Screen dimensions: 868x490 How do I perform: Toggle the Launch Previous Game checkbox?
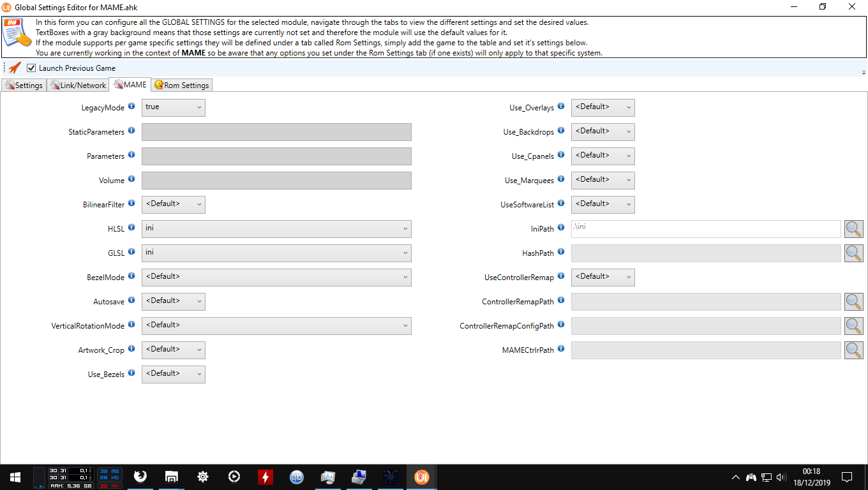31,68
